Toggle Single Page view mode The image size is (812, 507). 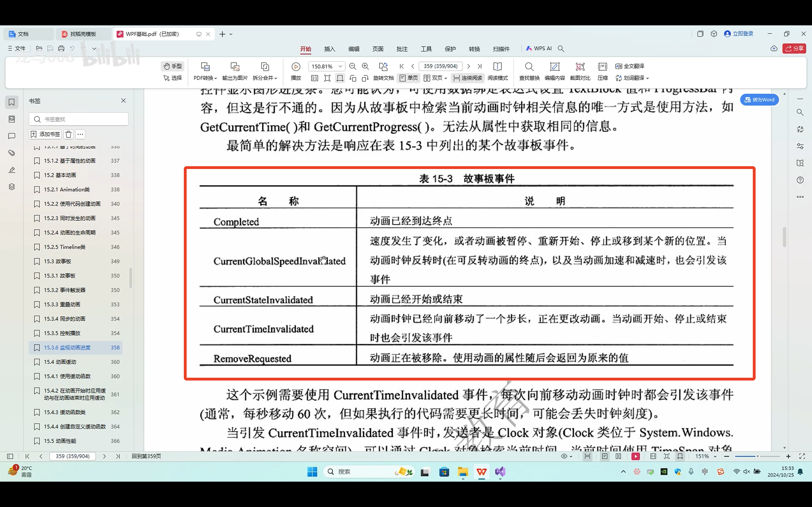click(x=409, y=78)
